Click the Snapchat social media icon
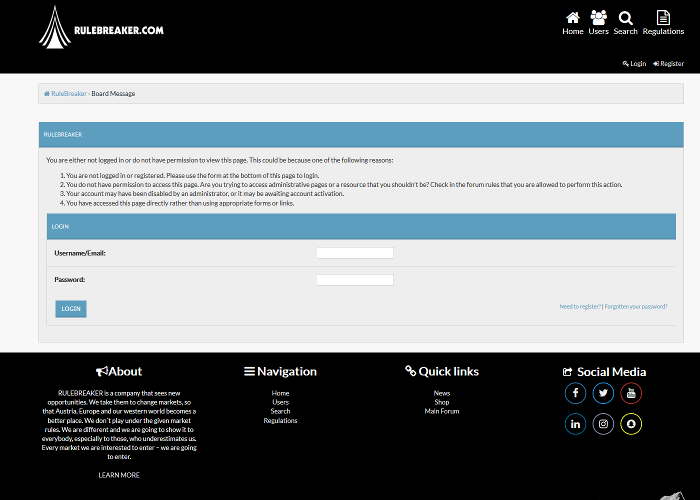Image resolution: width=700 pixels, height=500 pixels. (631, 424)
